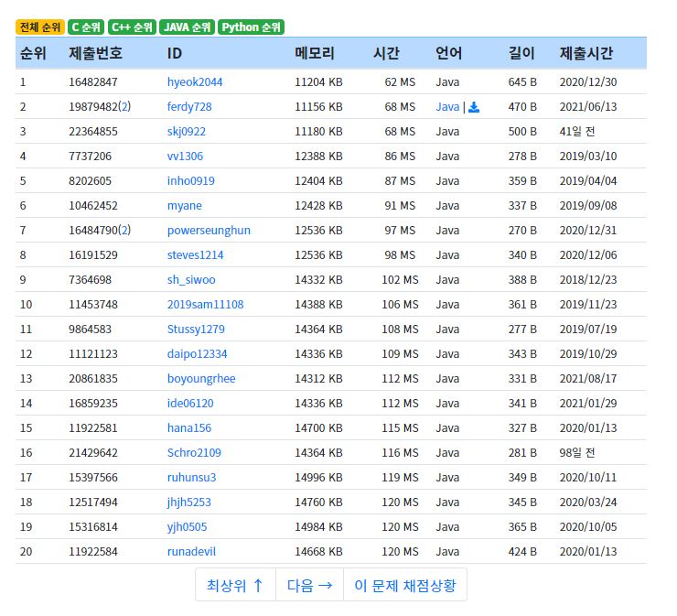Select submission number 7737206
This screenshot has height=616, width=677.
coord(90,156)
